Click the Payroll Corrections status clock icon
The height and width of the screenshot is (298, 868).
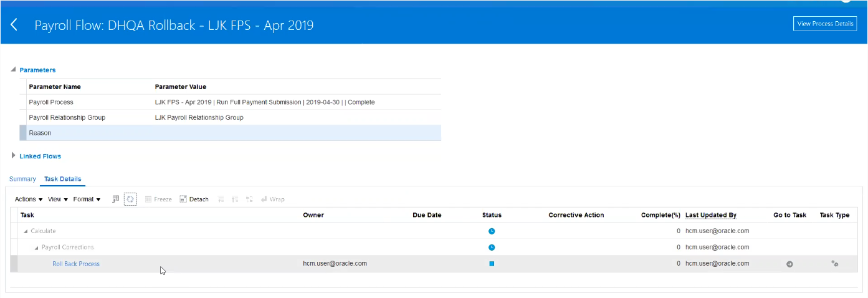pos(492,248)
